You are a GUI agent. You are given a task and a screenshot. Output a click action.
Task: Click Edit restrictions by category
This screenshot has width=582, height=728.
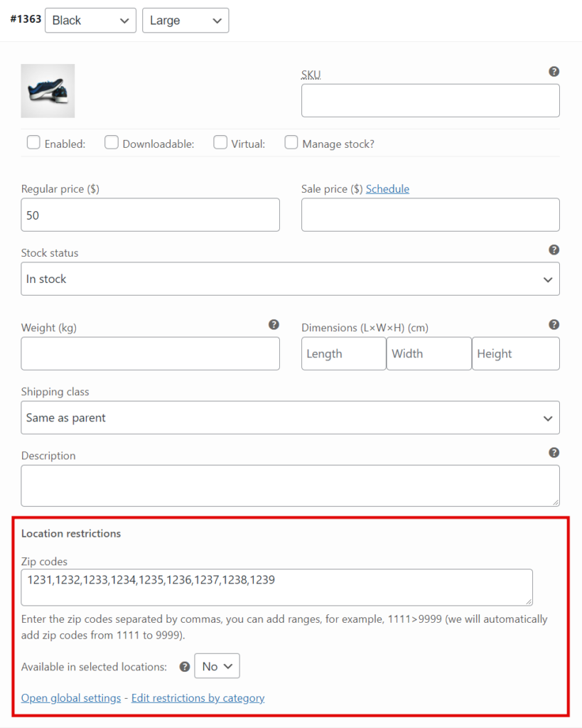pos(198,697)
